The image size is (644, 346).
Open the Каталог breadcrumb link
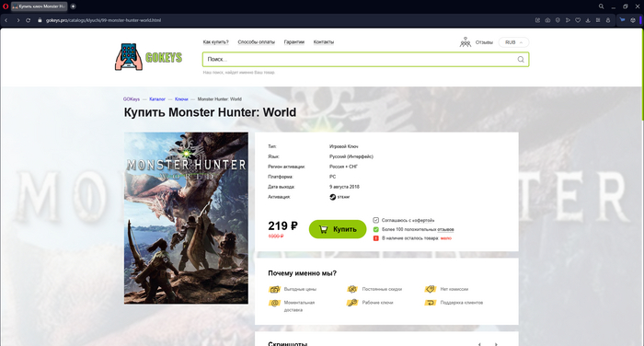click(x=157, y=99)
